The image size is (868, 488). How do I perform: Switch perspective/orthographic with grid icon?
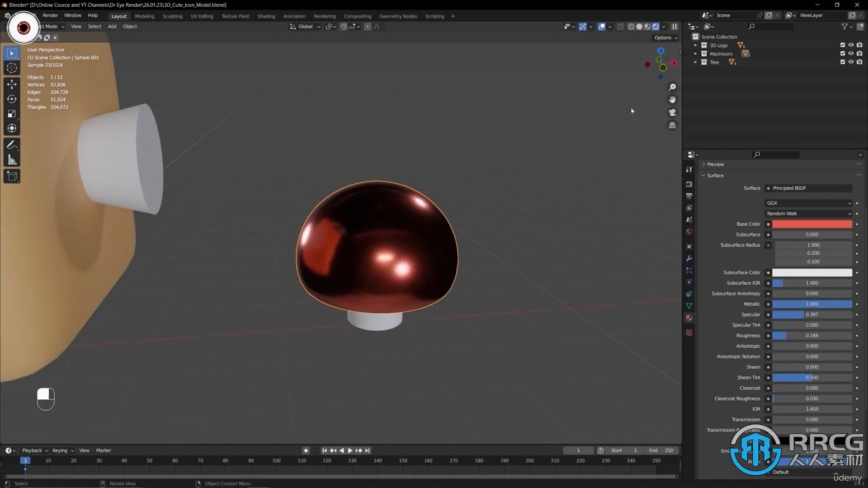tap(672, 125)
